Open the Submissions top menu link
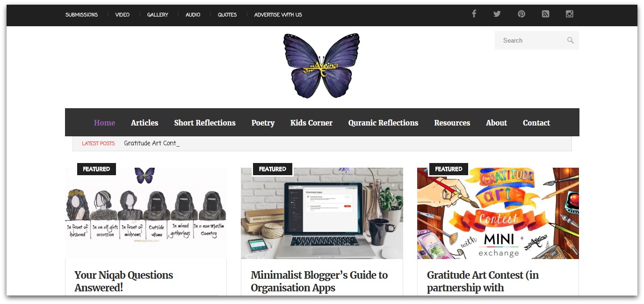Screen dimensions: 644x304 click(x=81, y=15)
